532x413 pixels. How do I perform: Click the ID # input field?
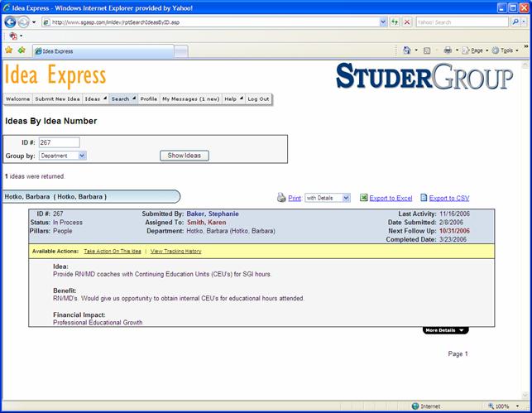60,142
